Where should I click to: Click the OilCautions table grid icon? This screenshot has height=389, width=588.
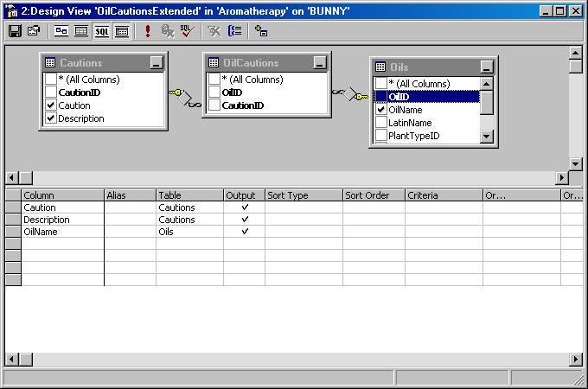click(214, 62)
